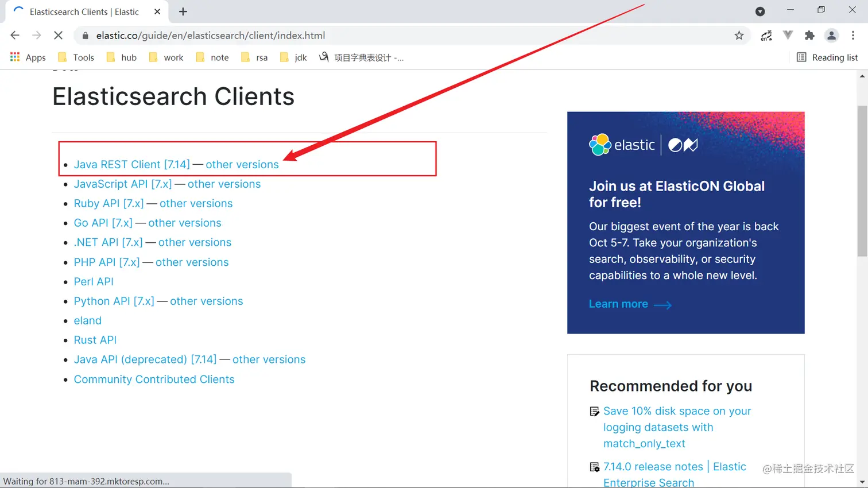This screenshot has height=488, width=868.
Task: Open the jdk bookmark folder
Action: 293,57
